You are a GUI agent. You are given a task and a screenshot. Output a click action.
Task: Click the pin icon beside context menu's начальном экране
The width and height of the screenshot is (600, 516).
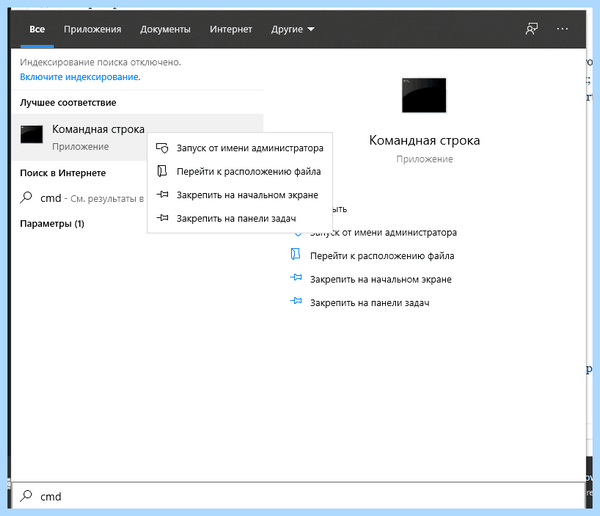pyautogui.click(x=162, y=194)
